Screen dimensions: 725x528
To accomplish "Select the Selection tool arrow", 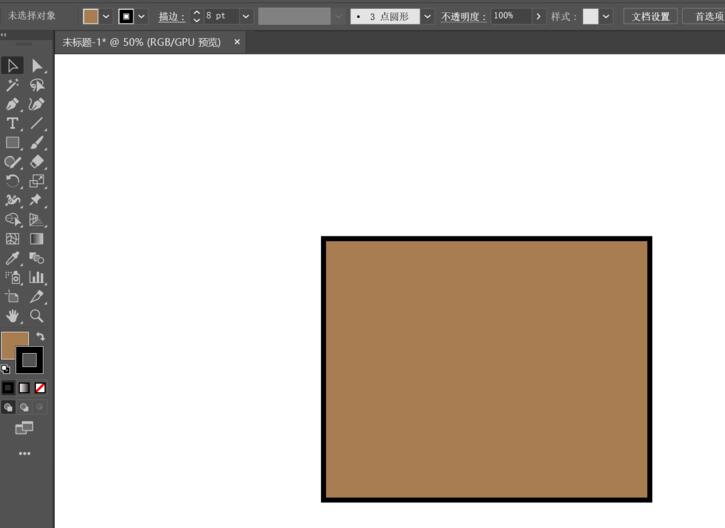I will (x=12, y=66).
